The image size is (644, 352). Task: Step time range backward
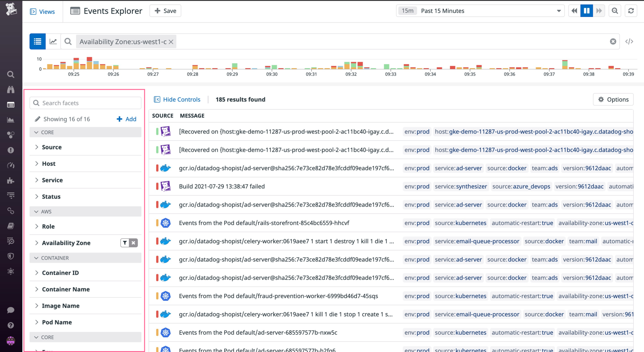coord(574,11)
